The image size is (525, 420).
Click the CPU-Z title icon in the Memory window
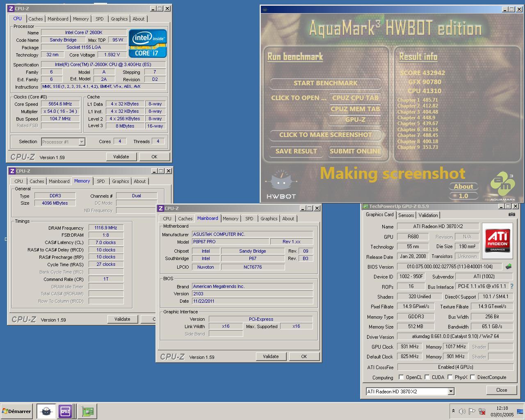tap(12, 171)
